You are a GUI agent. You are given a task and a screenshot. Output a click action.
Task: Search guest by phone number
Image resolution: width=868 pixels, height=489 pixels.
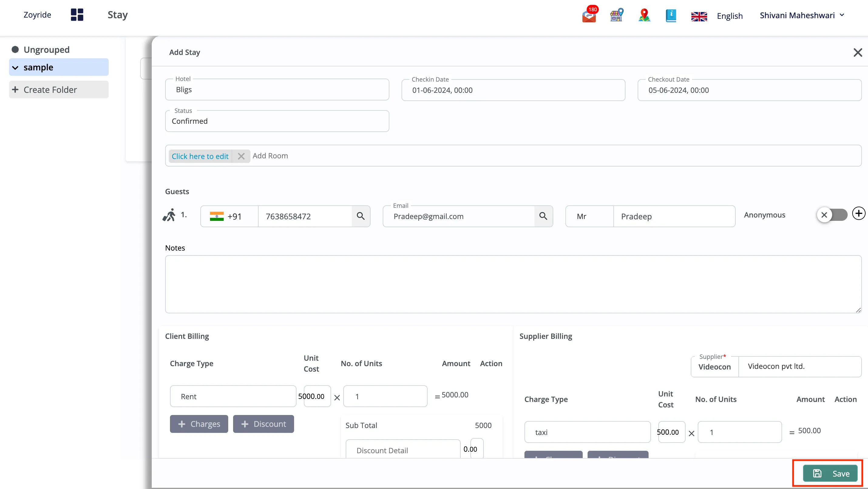point(361,216)
